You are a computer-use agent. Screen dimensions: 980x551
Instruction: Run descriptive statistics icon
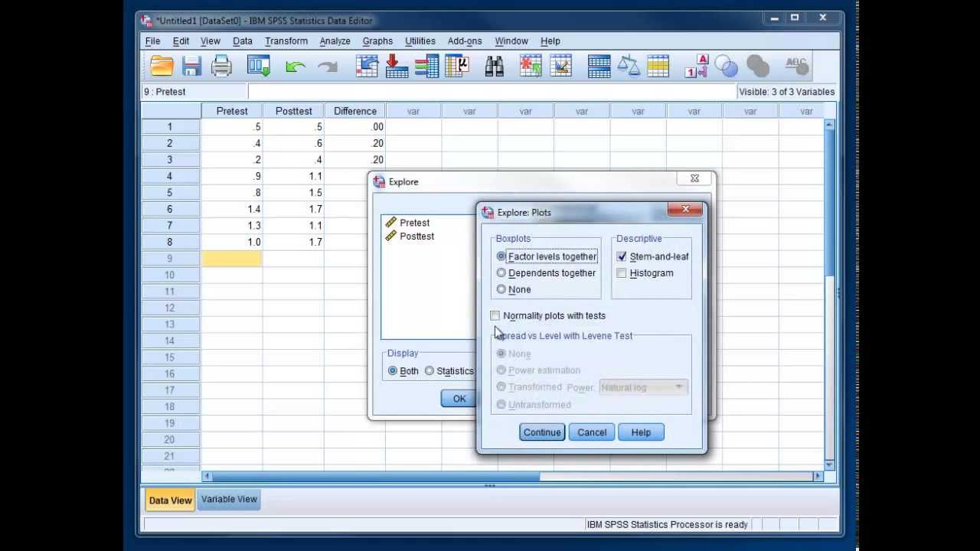point(457,67)
